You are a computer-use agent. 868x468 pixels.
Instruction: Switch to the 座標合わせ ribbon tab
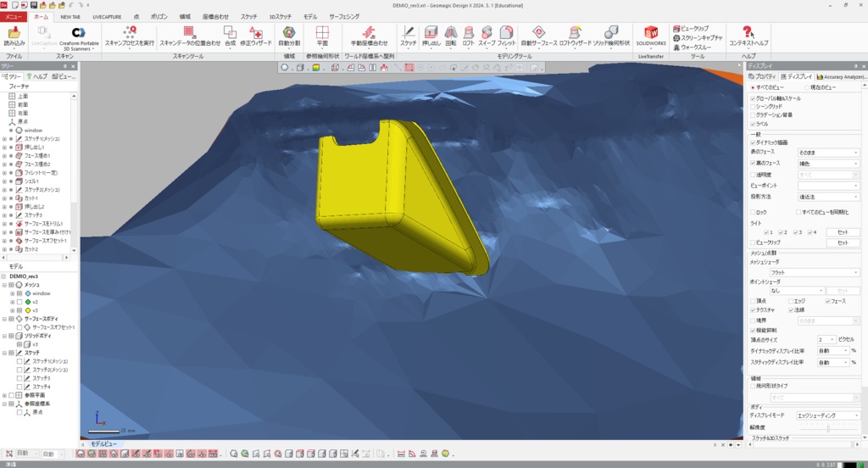pyautogui.click(x=215, y=17)
